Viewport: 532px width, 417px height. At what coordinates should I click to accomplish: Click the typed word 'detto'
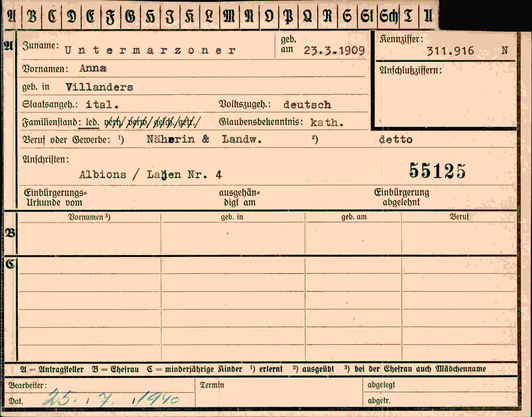[x=396, y=140]
